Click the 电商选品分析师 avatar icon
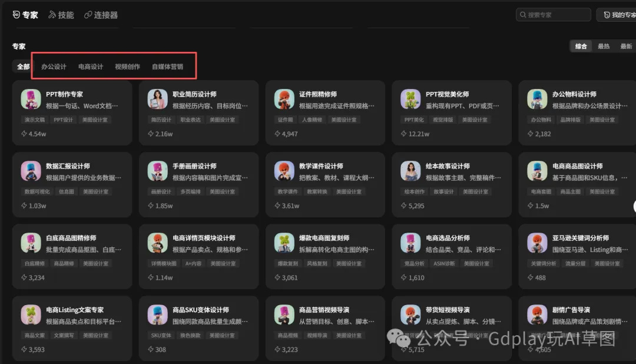Screen dimensions: 636x364 click(x=410, y=243)
